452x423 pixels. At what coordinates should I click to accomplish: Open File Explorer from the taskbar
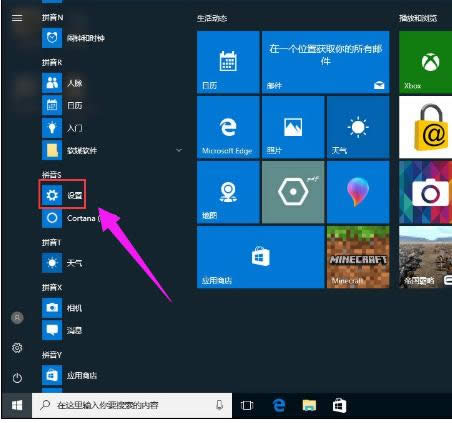[309, 405]
